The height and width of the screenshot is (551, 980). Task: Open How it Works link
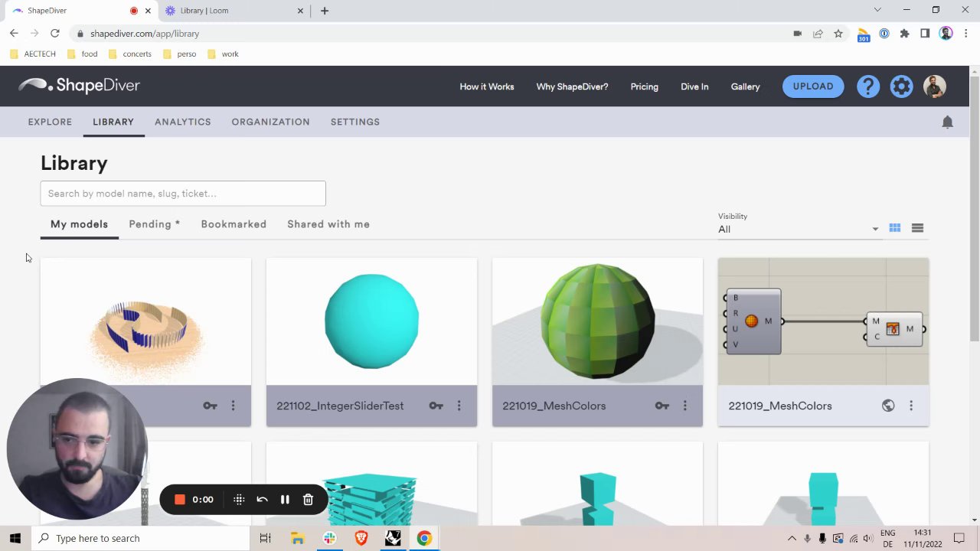coord(487,86)
